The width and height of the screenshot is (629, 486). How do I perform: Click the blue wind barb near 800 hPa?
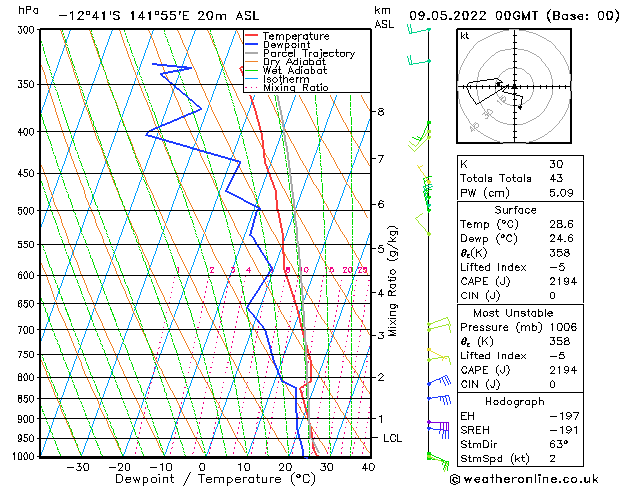pyautogui.click(x=440, y=381)
